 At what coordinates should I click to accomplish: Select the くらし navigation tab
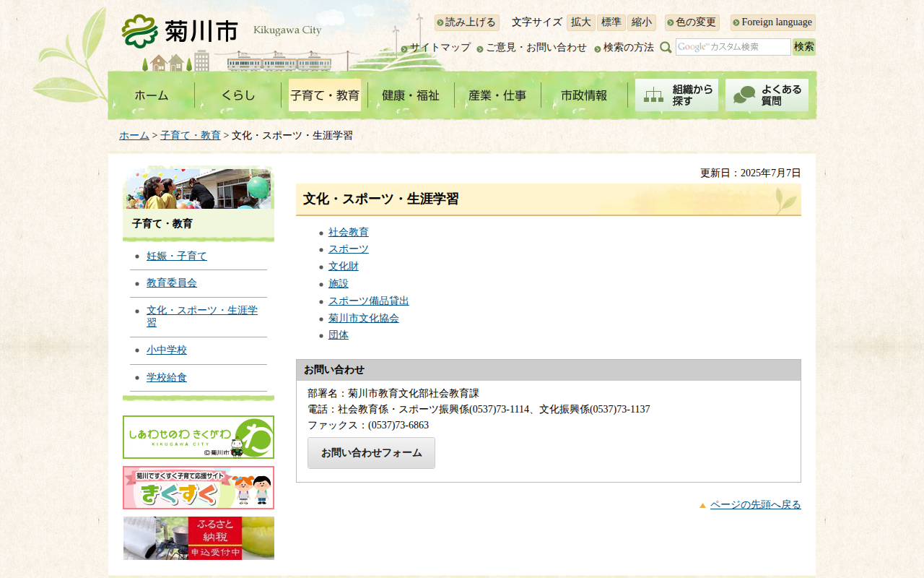(x=238, y=95)
